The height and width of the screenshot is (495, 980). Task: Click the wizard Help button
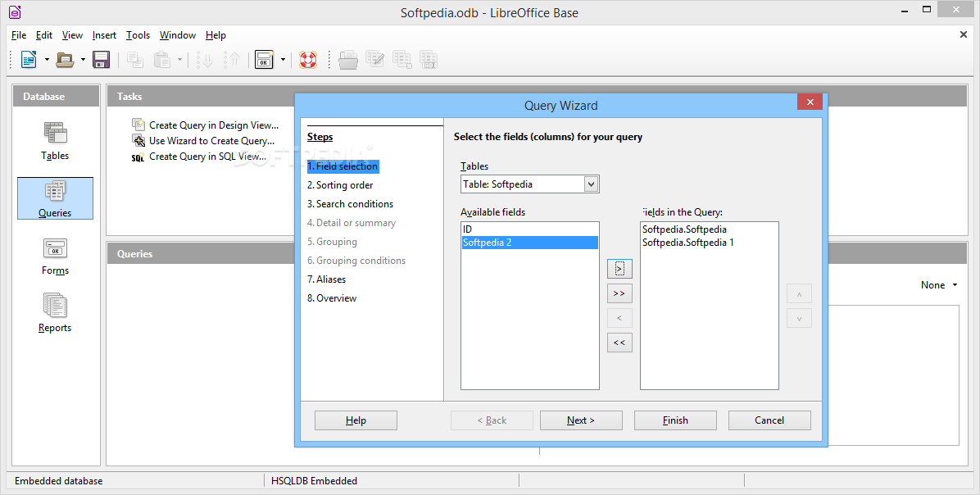click(356, 420)
